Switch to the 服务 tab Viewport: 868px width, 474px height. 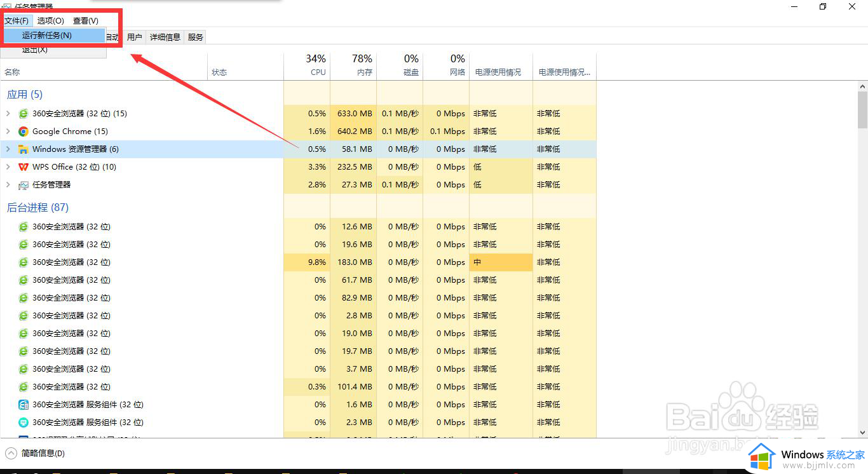pyautogui.click(x=196, y=37)
